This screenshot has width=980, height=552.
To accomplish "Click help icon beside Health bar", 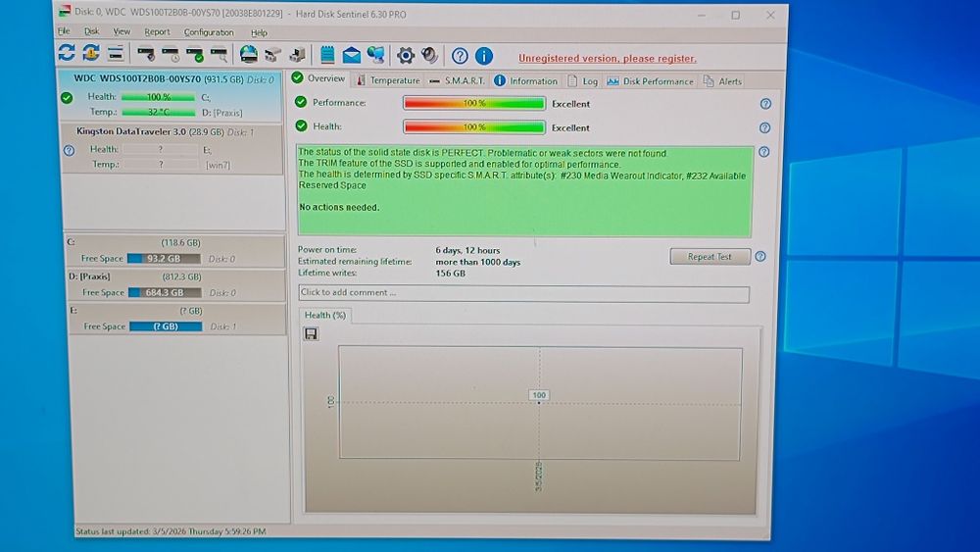I will coord(765,127).
